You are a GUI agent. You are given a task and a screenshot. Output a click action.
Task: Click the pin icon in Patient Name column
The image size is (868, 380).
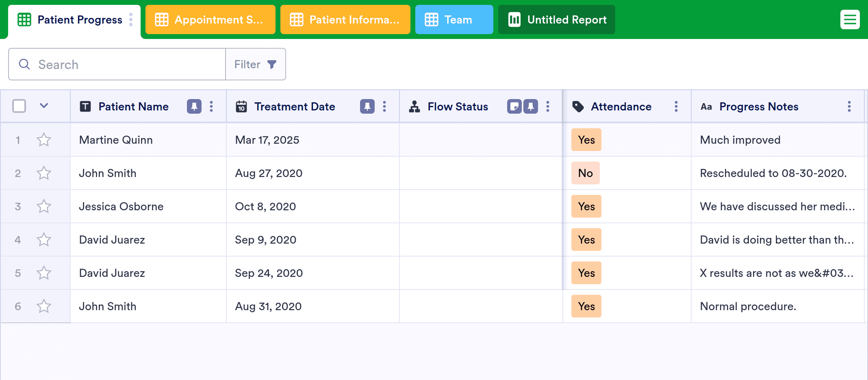coord(194,106)
